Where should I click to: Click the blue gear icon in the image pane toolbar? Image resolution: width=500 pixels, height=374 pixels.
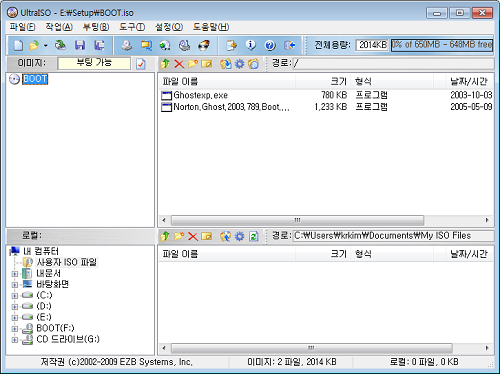(239, 64)
